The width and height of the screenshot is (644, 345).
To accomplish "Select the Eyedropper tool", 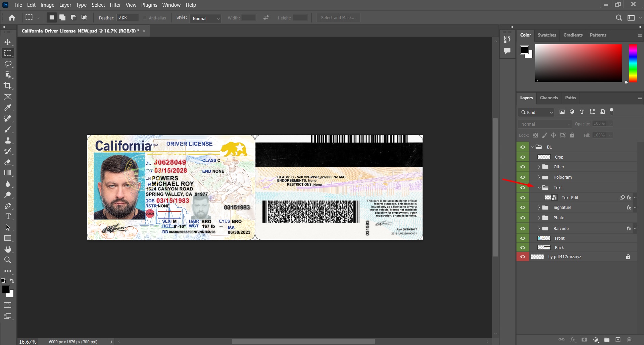I will coord(8,108).
